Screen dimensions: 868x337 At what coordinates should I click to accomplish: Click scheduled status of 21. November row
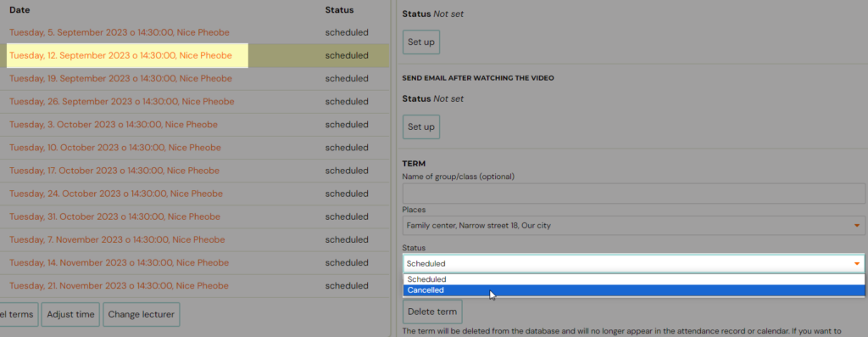click(x=347, y=286)
